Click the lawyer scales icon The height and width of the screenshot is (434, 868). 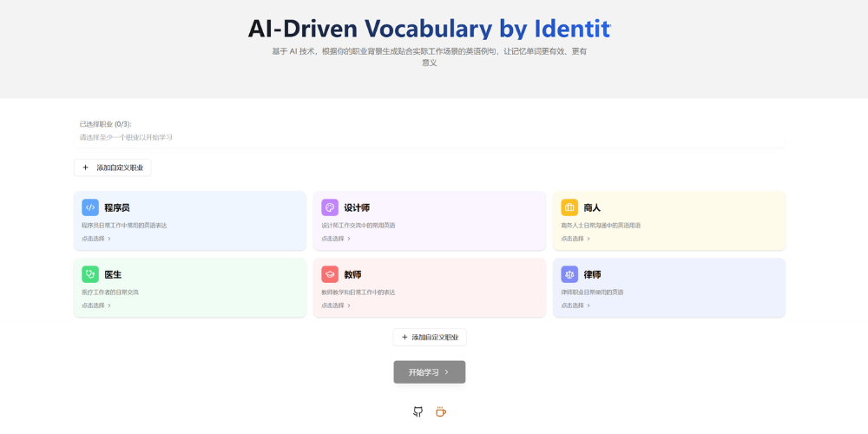pos(569,274)
